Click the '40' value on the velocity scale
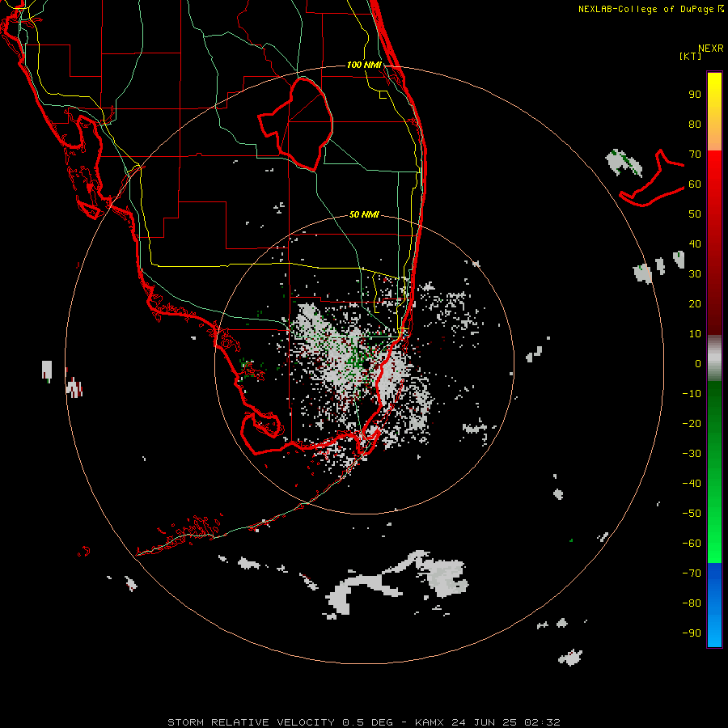 pos(695,244)
